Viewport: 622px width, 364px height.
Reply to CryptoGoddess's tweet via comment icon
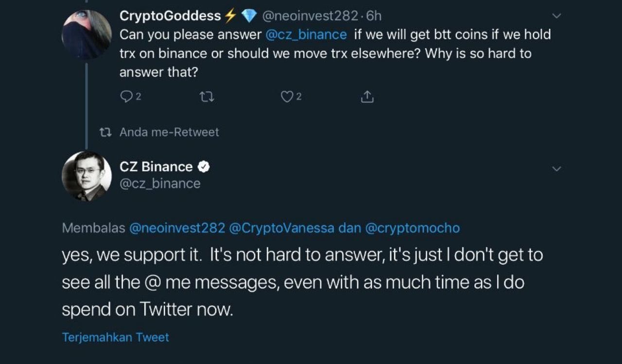click(126, 97)
